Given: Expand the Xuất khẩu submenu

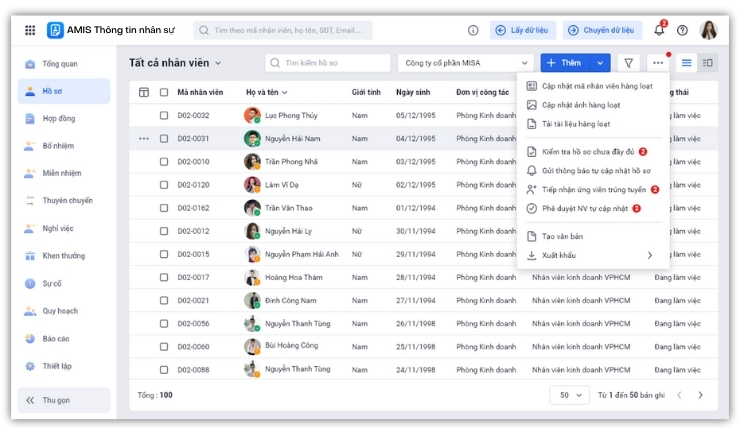Looking at the screenshot, I should pos(593,255).
